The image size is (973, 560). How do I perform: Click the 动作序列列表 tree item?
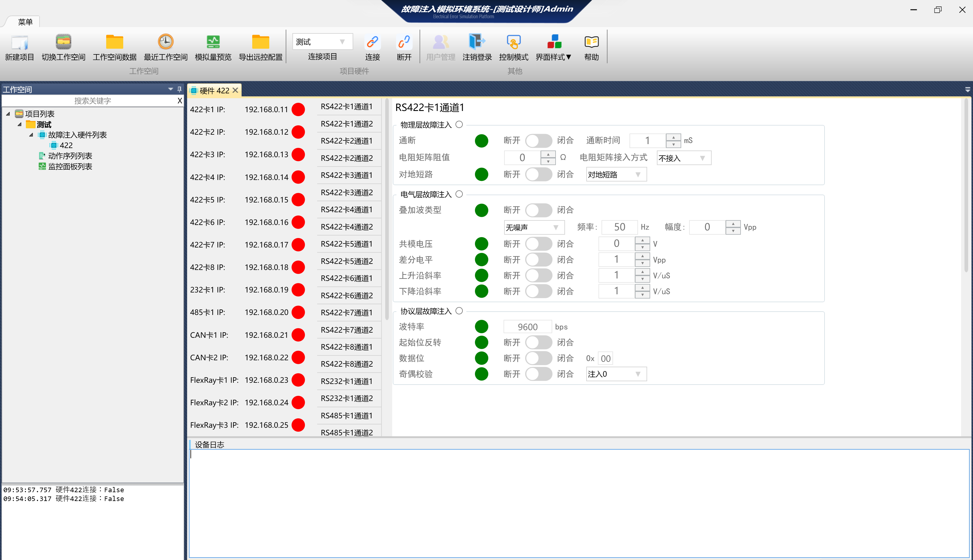click(x=70, y=156)
